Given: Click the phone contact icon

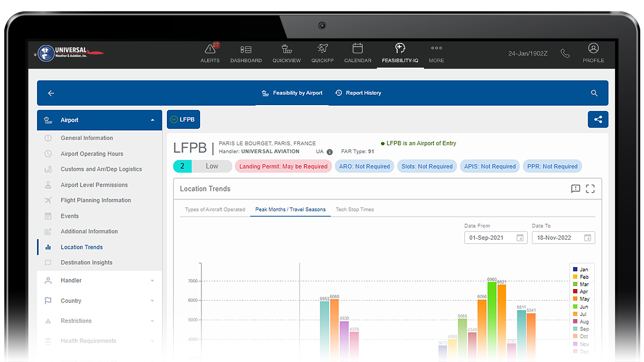Looking at the screenshot, I should pos(565,53).
